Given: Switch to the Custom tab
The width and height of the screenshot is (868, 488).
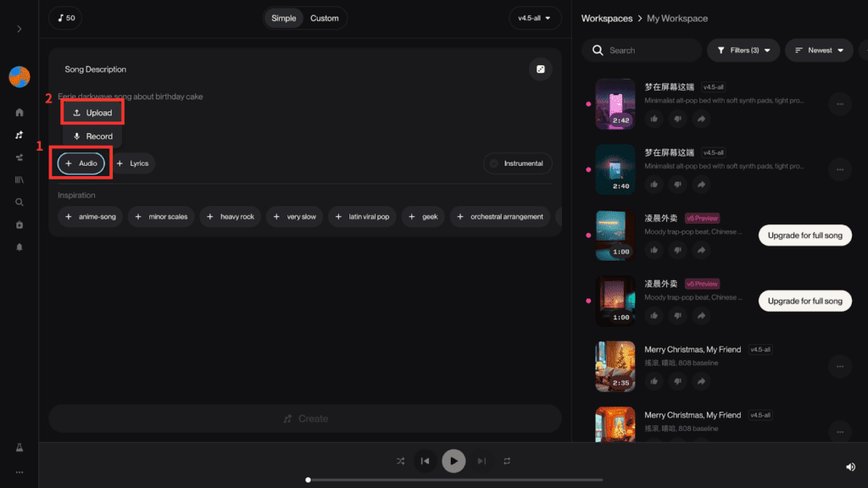Looking at the screenshot, I should pyautogui.click(x=324, y=18).
